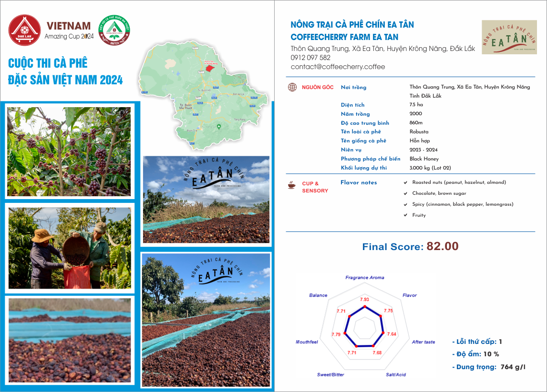This screenshot has height=392, width=547.
Task: Click the Phương pháp chế biến label
Action: click(x=371, y=159)
